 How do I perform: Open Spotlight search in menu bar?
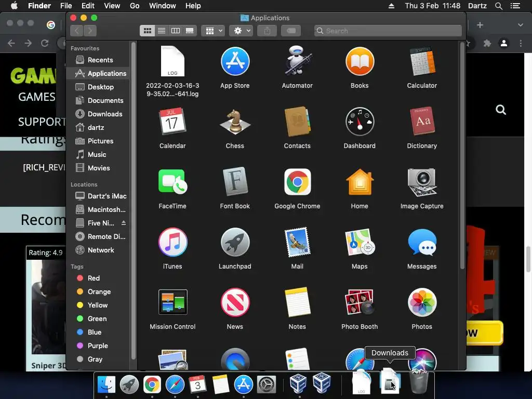498,6
